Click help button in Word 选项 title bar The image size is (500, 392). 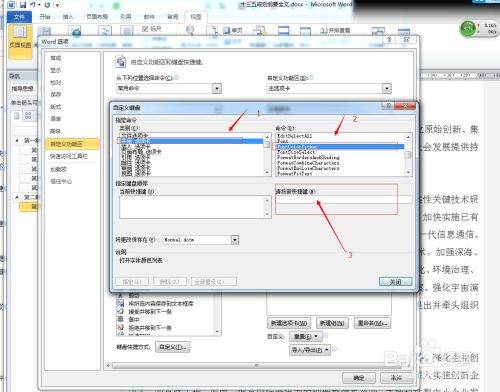389,40
